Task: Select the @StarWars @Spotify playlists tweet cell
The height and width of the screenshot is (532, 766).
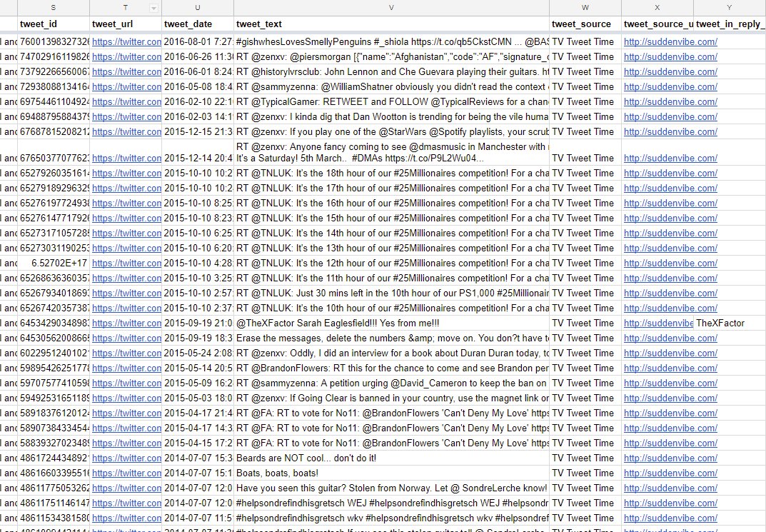Action: click(391, 131)
